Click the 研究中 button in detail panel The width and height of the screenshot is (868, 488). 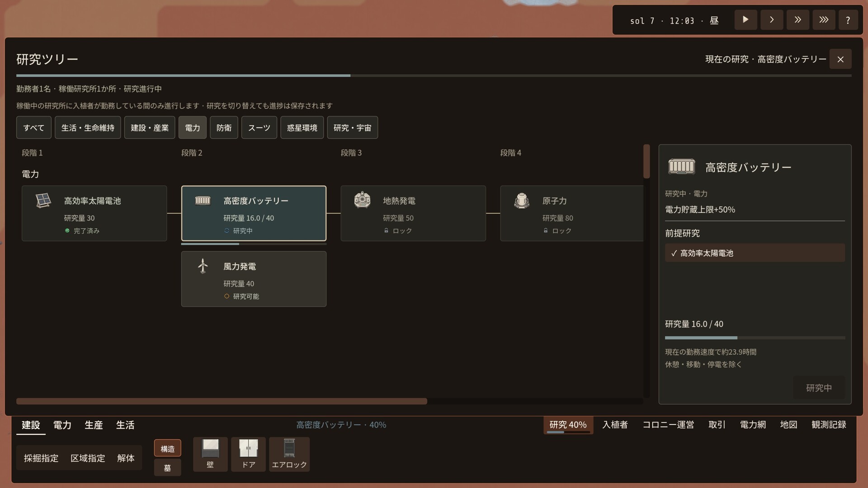click(819, 388)
